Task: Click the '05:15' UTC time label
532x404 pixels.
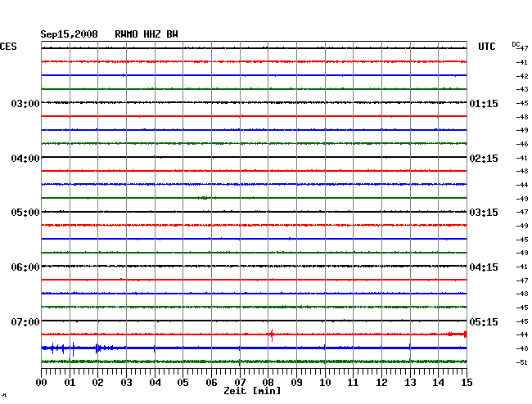Action: [484, 321]
